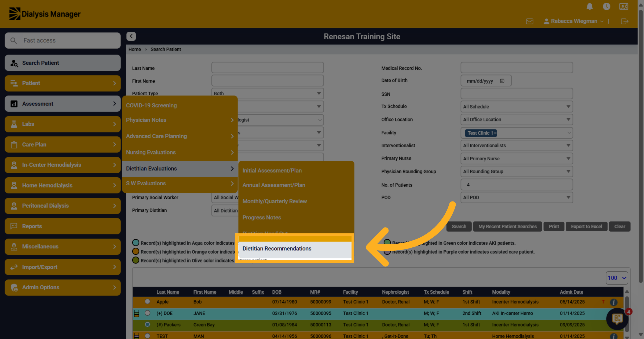Expand Physician Notes submenu

click(x=180, y=120)
